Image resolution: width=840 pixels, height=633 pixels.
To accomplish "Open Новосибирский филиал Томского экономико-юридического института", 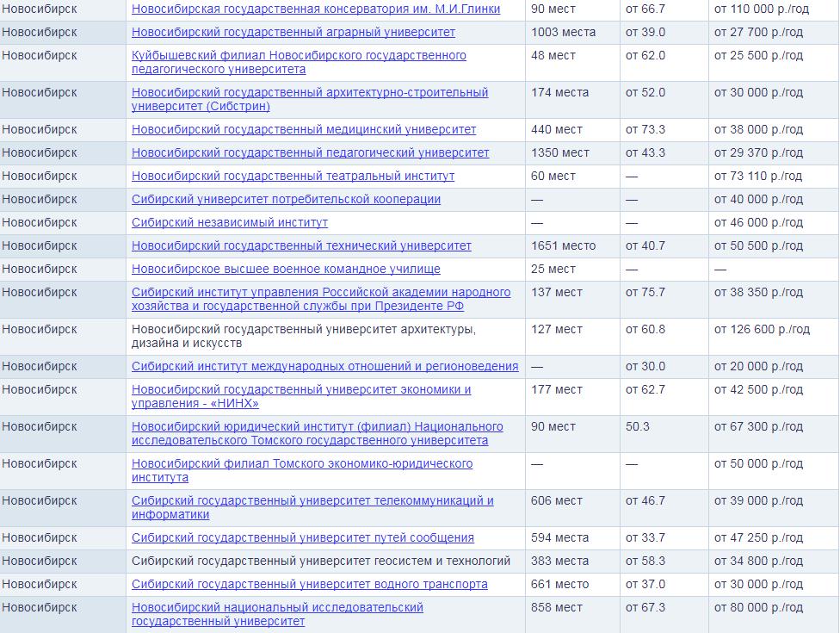I will click(x=302, y=470).
